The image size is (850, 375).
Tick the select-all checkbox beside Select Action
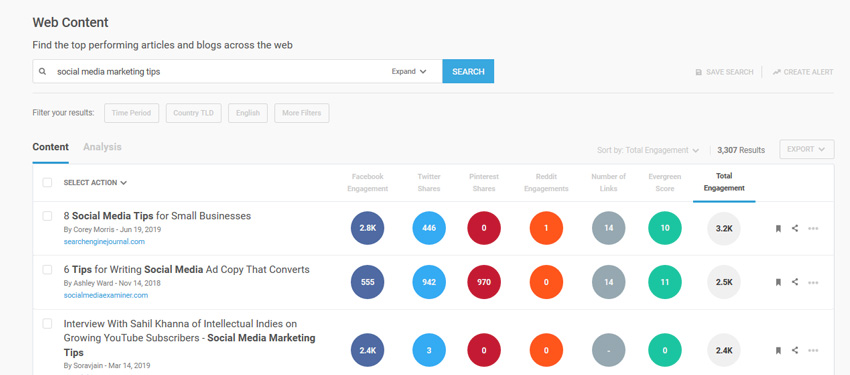(47, 183)
